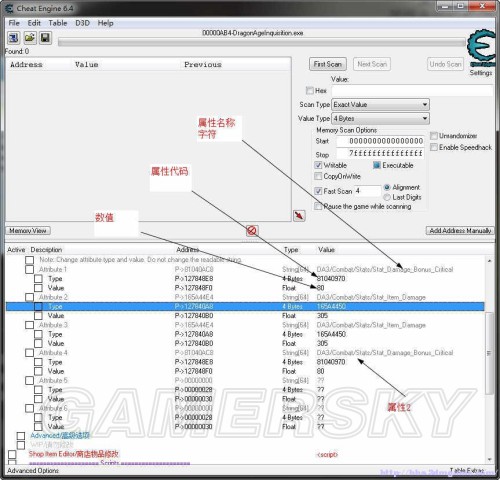Toggle the Hex checkbox
500x480 pixels.
(310, 90)
